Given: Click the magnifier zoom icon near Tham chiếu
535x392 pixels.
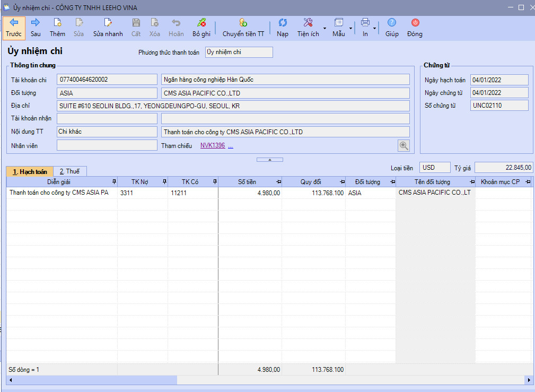Looking at the screenshot, I should pos(404,145).
